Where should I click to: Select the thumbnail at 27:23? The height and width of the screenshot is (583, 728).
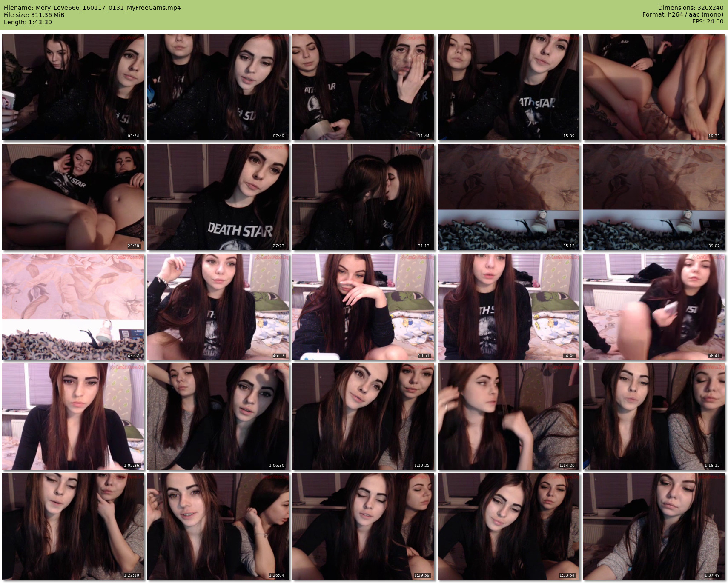218,197
